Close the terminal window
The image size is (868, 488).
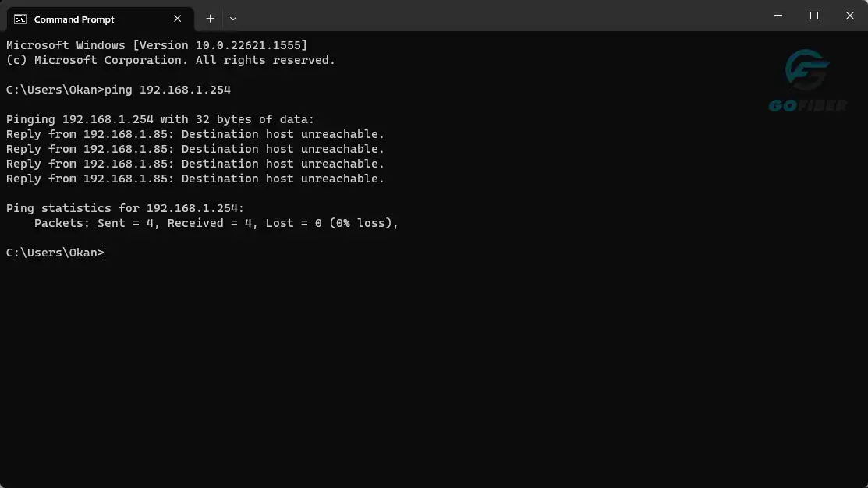click(x=850, y=16)
